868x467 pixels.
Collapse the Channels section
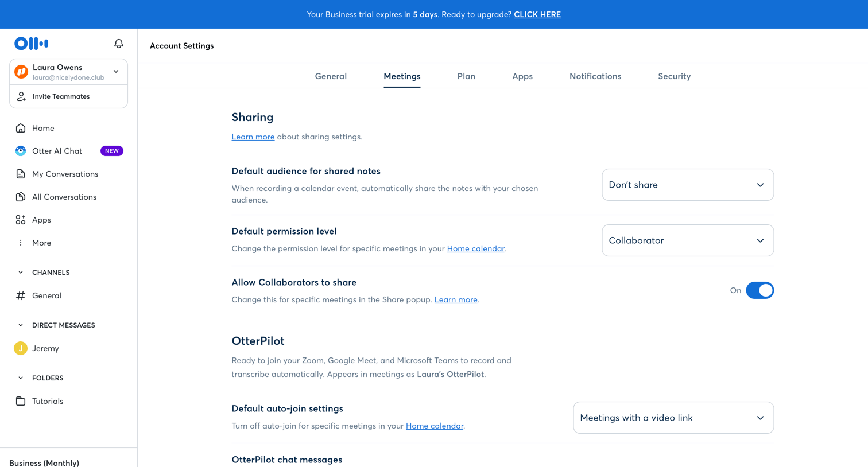21,273
